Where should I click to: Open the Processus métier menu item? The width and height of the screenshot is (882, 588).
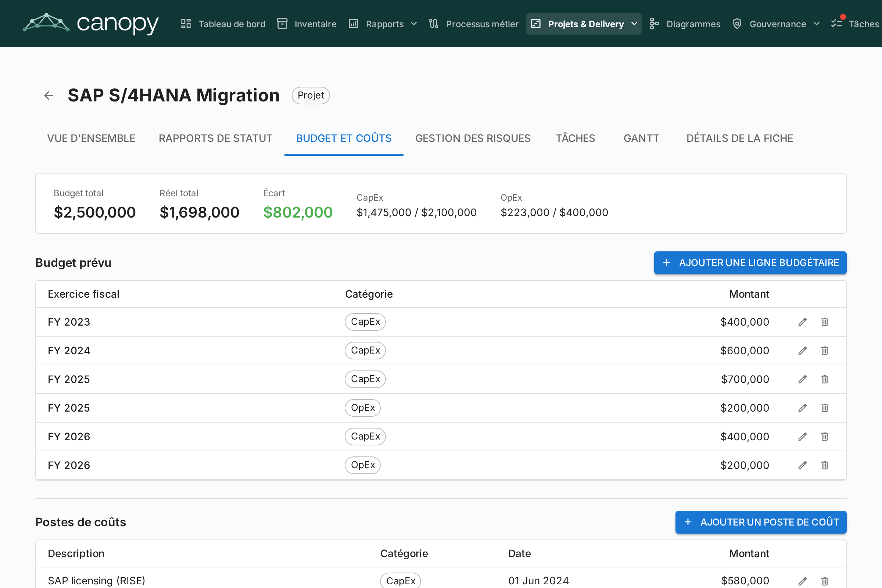(474, 24)
